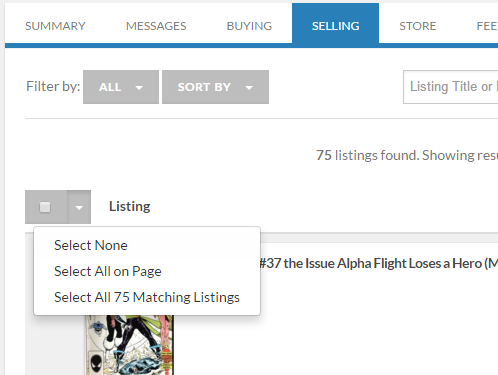The width and height of the screenshot is (498, 375).
Task: Focus the Listing Title search field
Action: pos(451,87)
